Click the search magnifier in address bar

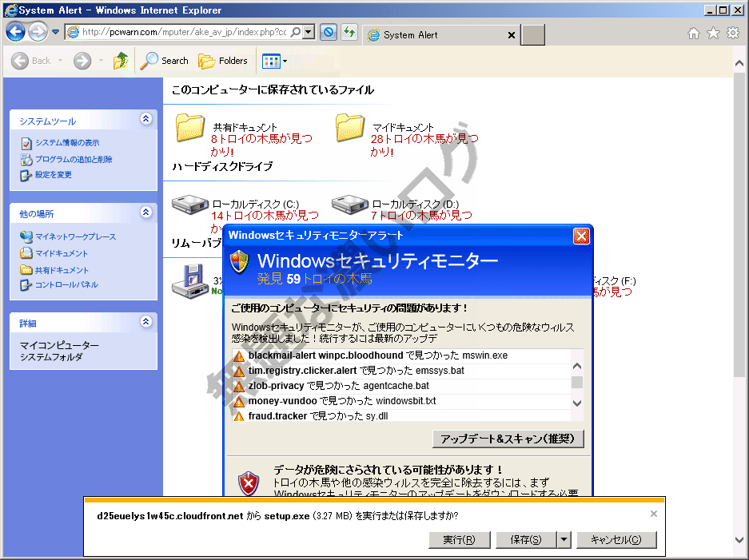pos(296,32)
